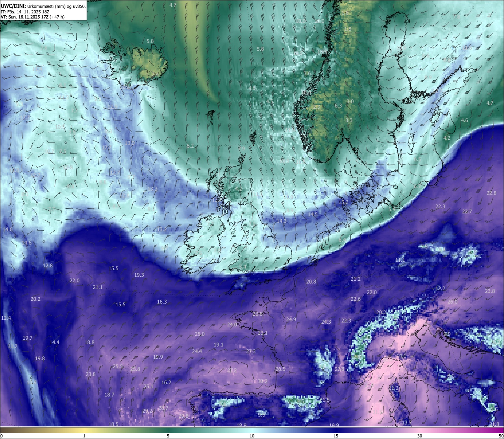Screen dimensions: 504x439
Task: Click the map value 6.3 over Norway
Action: 338,106
